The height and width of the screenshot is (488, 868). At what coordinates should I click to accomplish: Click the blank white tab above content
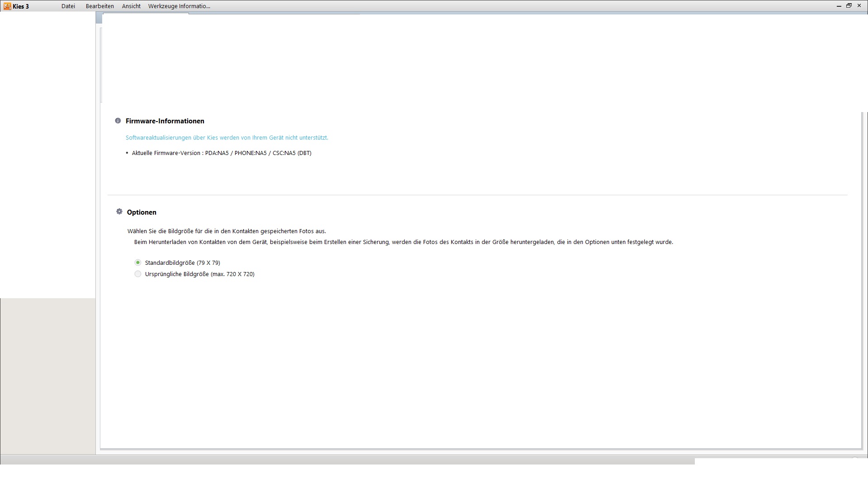pyautogui.click(x=146, y=18)
